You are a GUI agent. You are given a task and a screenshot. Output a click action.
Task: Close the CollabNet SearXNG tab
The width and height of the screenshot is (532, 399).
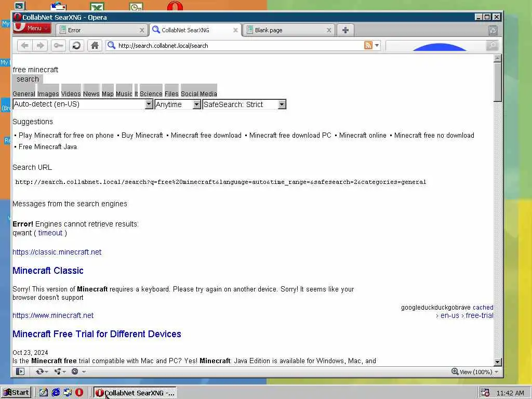235,30
